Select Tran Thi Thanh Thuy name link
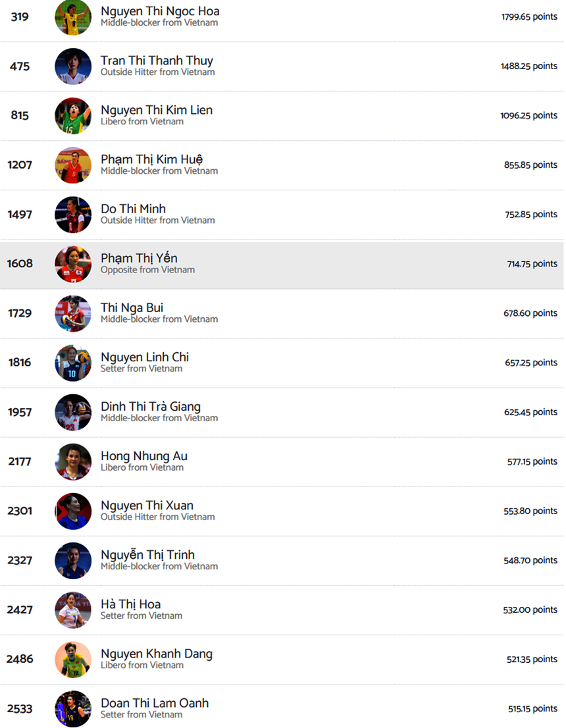This screenshot has height=728, width=566. coord(157,61)
